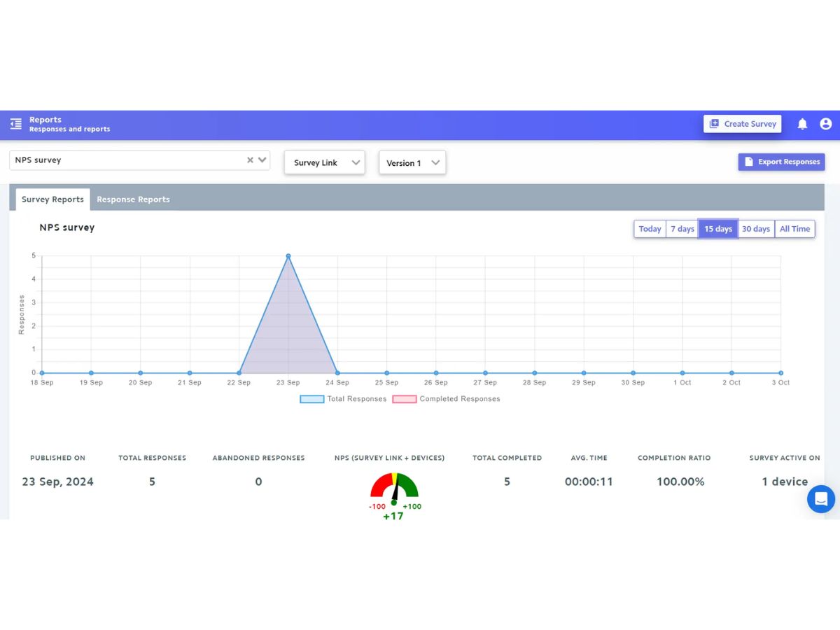Screen dimensions: 840x630
Task: Click the Create Survey button
Action: pyautogui.click(x=743, y=124)
